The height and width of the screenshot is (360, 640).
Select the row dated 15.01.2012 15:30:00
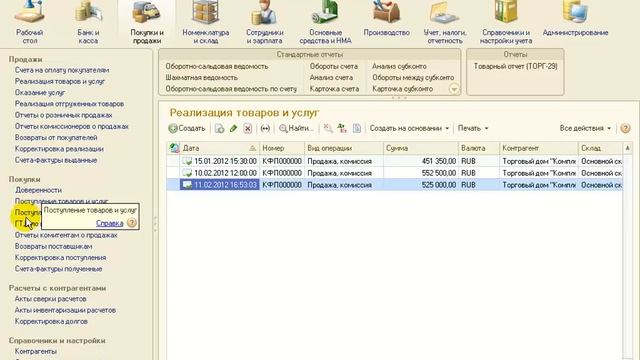(x=395, y=161)
